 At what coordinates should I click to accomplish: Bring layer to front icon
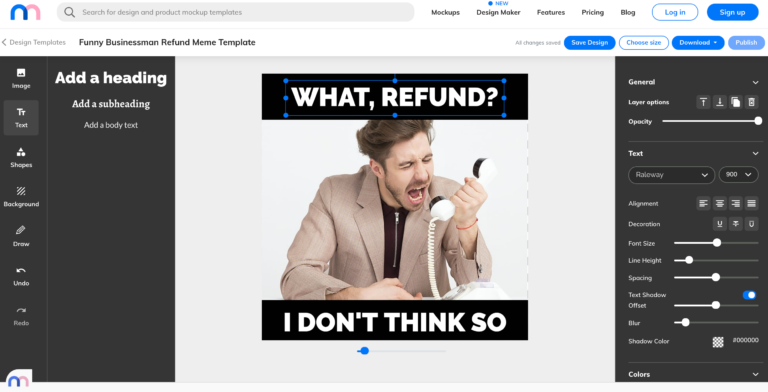pos(703,102)
